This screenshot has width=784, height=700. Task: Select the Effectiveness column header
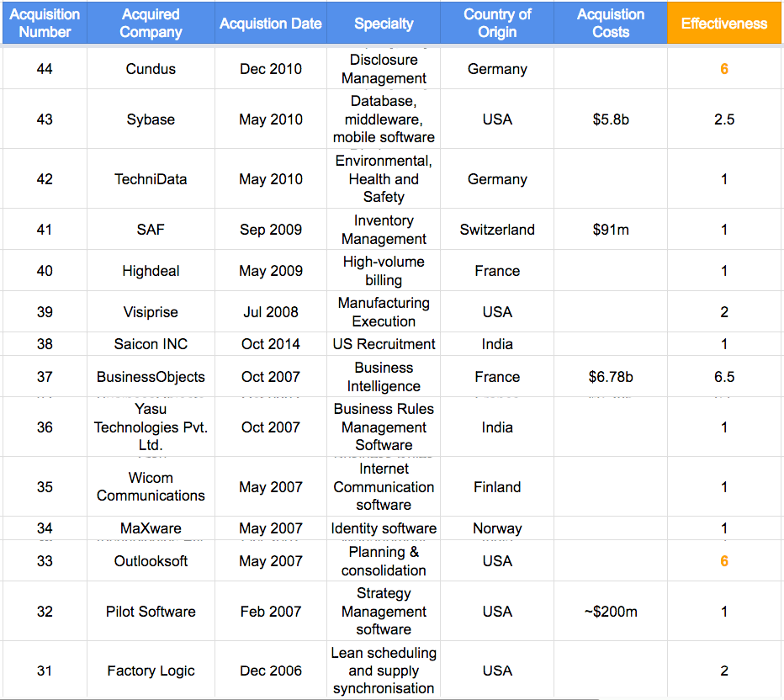pos(724,23)
